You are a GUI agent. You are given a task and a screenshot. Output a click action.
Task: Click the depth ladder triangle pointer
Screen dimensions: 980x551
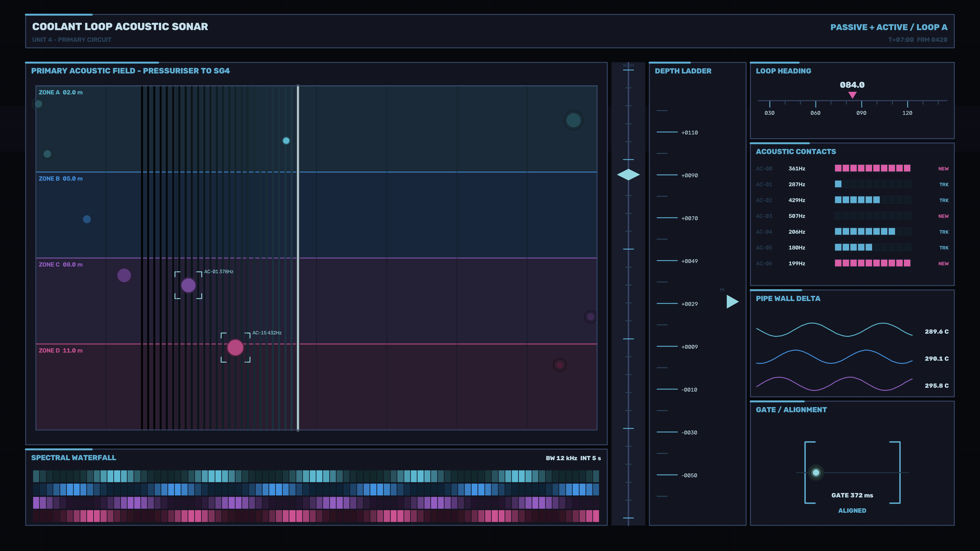tap(732, 302)
